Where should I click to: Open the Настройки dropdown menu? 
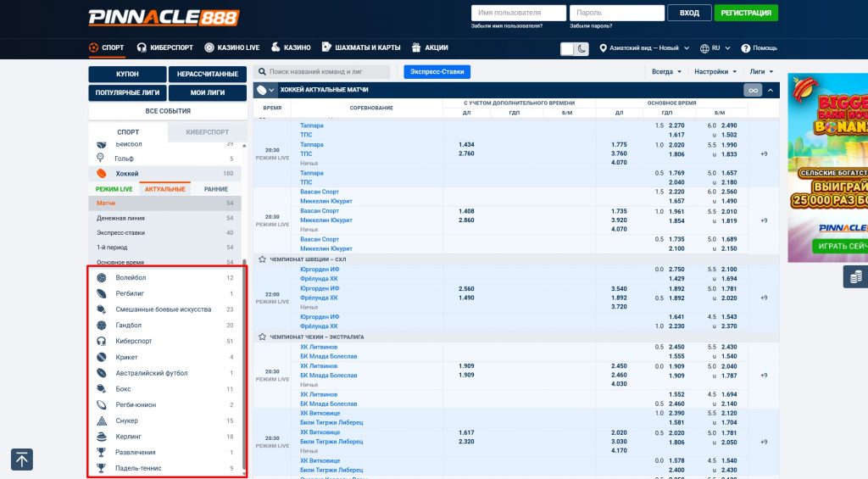[x=715, y=72]
